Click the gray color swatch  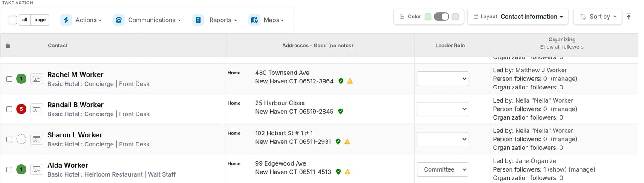455,17
